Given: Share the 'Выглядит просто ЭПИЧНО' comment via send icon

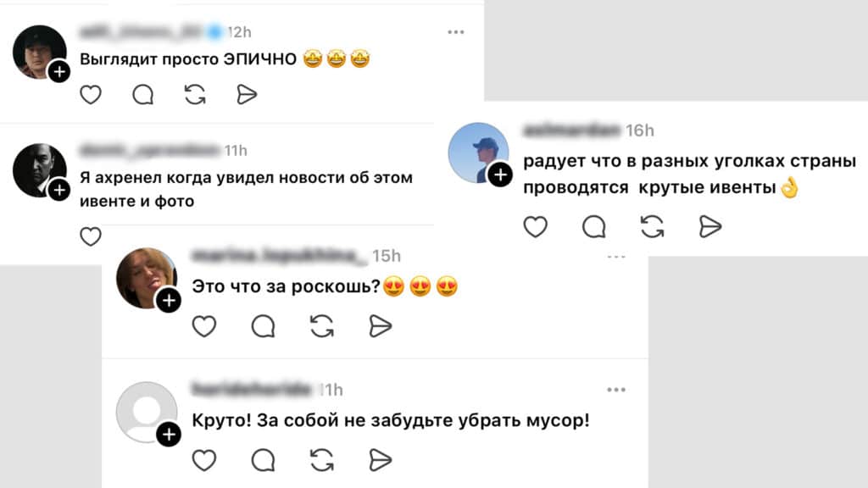Looking at the screenshot, I should coord(247,95).
